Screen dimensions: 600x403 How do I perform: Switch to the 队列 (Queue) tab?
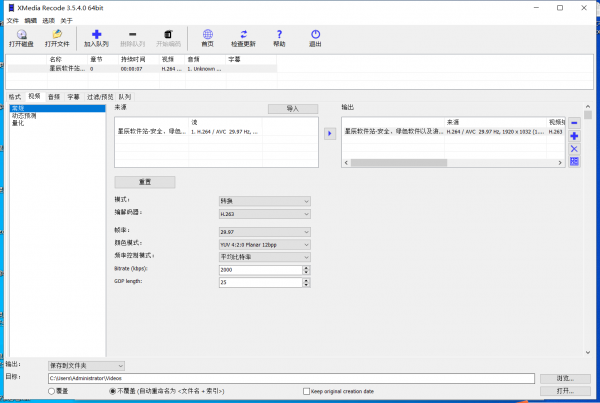pyautogui.click(x=125, y=97)
